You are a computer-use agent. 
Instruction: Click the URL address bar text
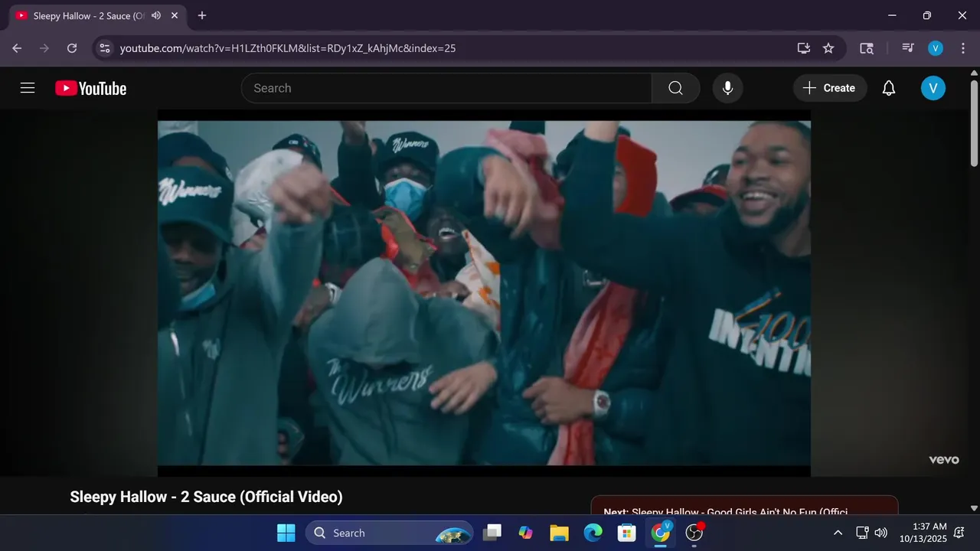[x=288, y=48]
